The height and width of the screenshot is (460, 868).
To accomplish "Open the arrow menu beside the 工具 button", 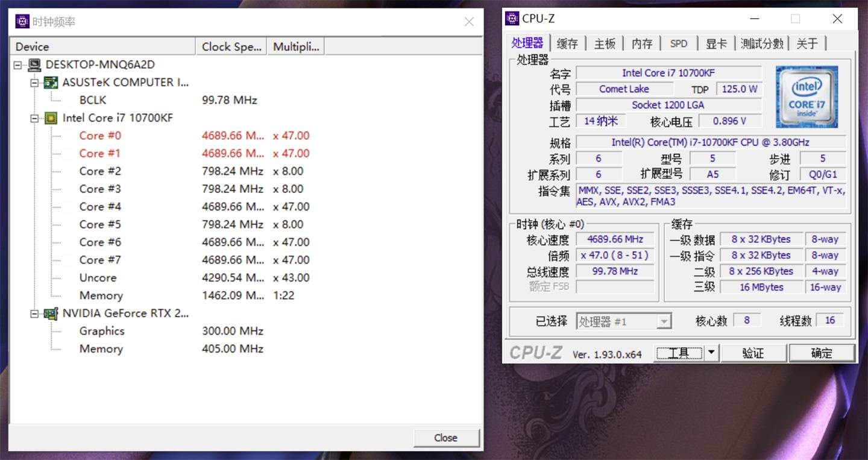I will tap(712, 353).
